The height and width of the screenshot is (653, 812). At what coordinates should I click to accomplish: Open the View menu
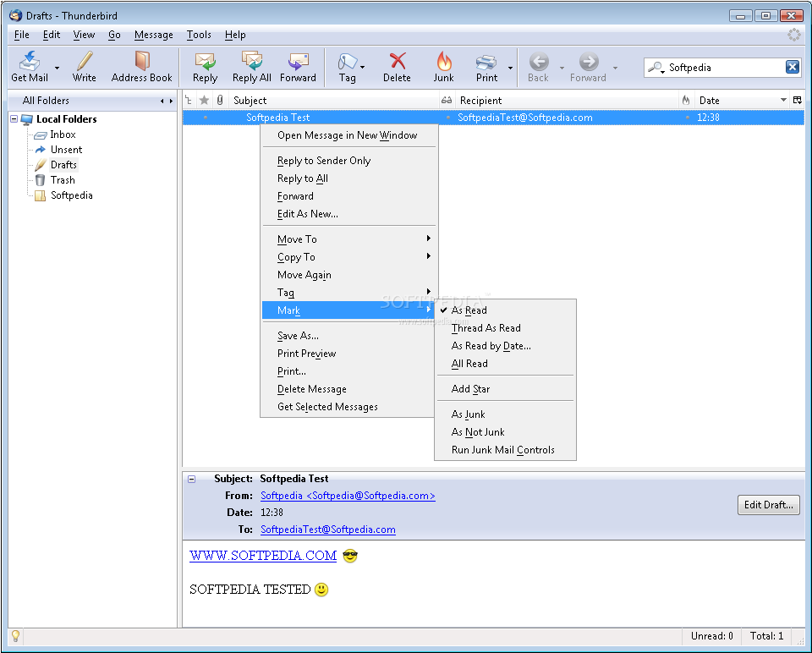point(84,35)
